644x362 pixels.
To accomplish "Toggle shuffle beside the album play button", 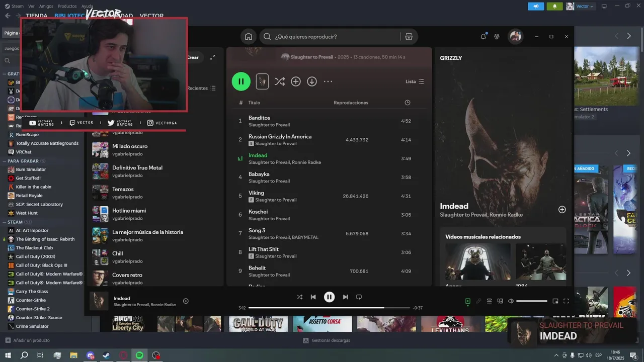I will click(280, 81).
